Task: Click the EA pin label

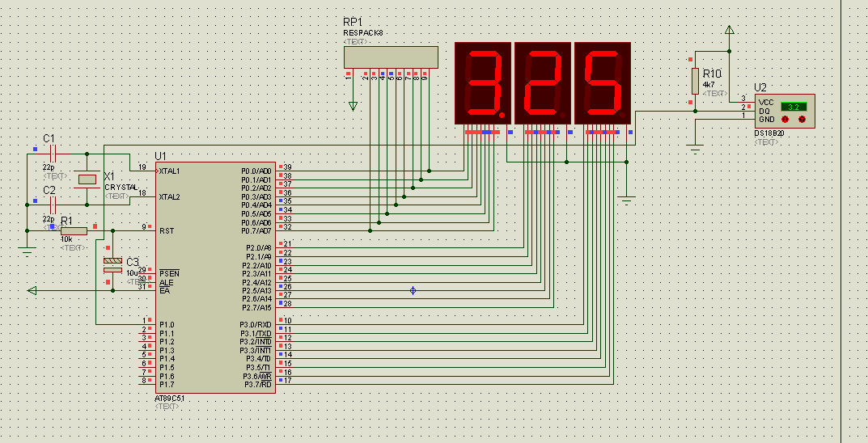Action: click(x=164, y=290)
